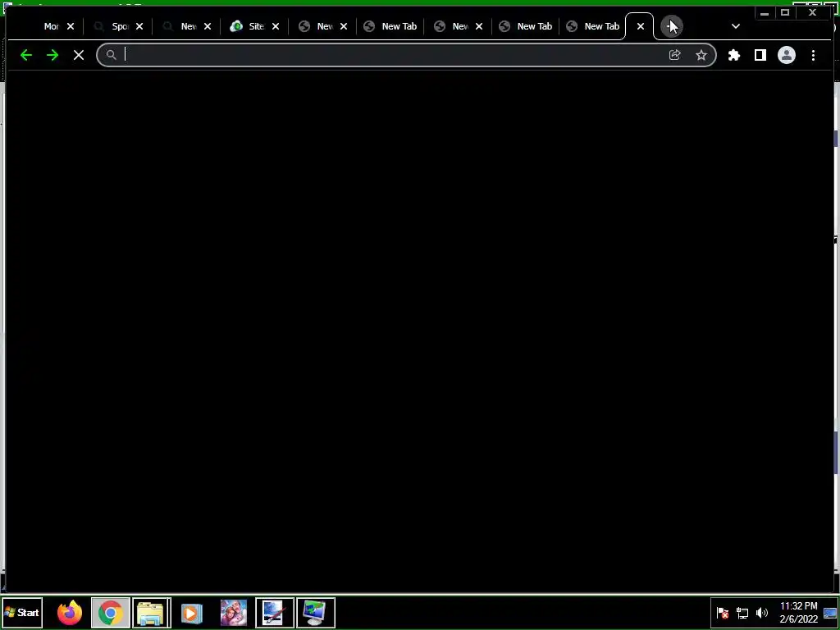This screenshot has height=630, width=840.
Task: Stop loading the current page
Action: [x=79, y=55]
